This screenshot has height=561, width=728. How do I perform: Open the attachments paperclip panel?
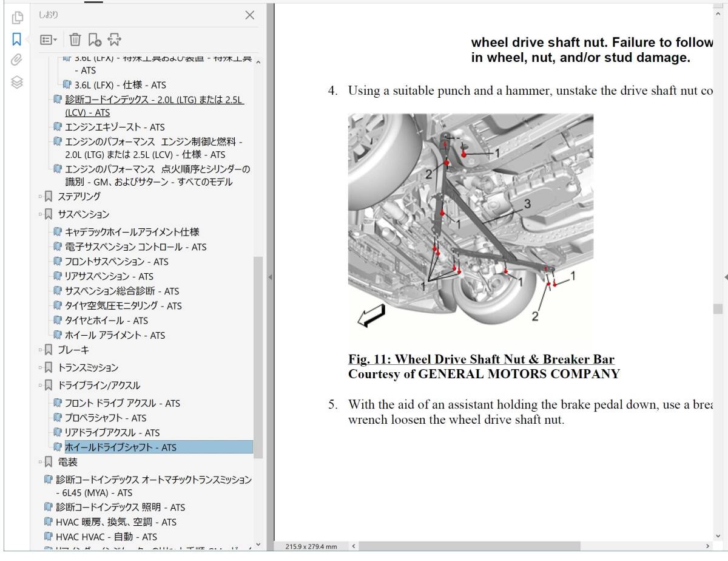(x=17, y=59)
